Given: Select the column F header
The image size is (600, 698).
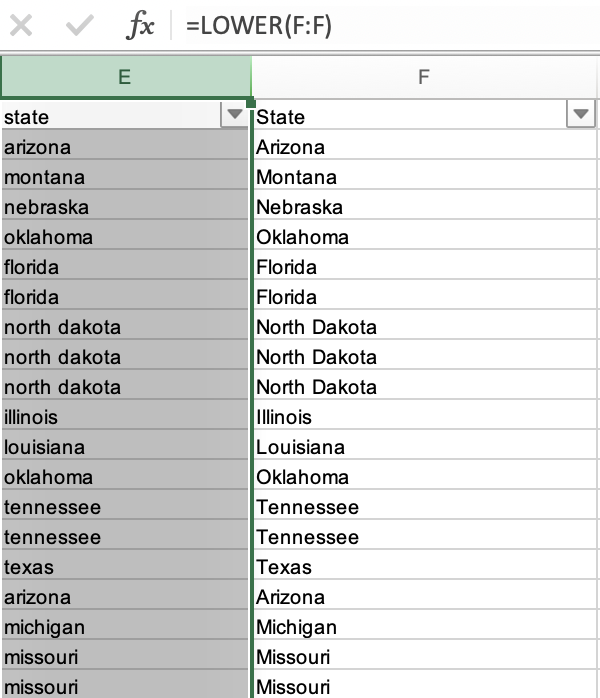Looking at the screenshot, I should [x=423, y=77].
